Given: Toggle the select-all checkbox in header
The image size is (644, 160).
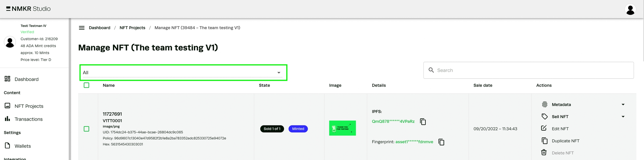Looking at the screenshot, I should (87, 85).
